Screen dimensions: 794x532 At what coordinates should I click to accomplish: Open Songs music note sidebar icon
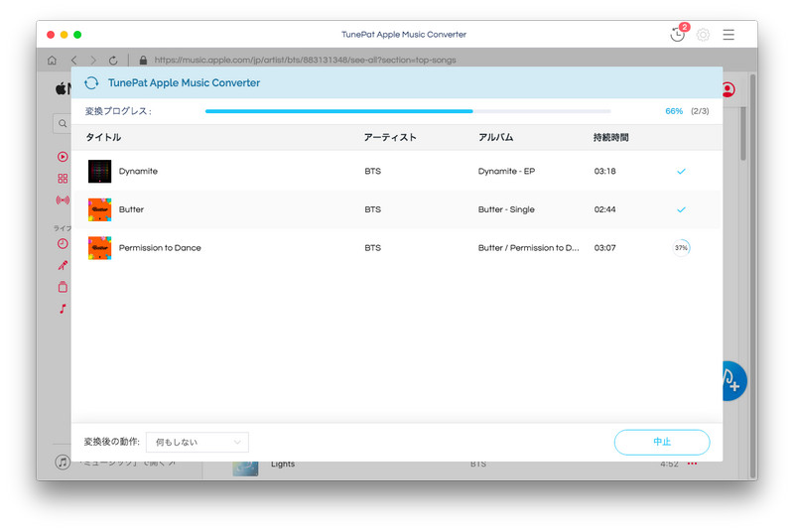[x=63, y=309]
